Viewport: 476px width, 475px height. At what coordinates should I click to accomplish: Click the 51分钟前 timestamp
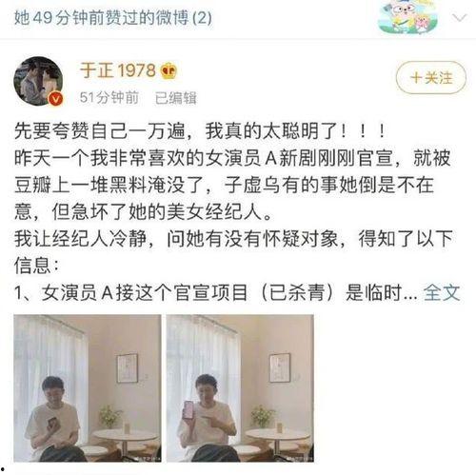pos(109,97)
